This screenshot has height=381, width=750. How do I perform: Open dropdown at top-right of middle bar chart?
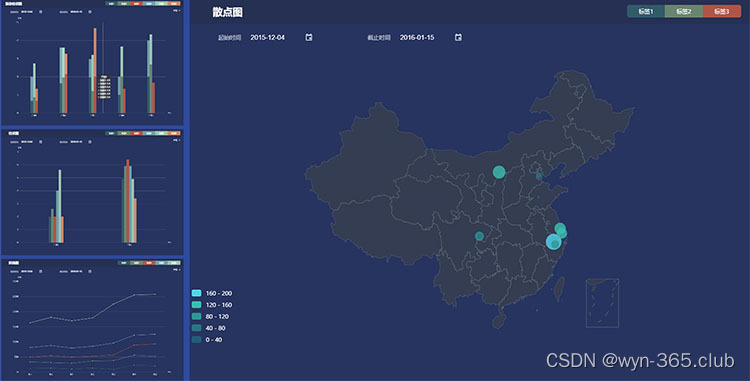click(176, 140)
